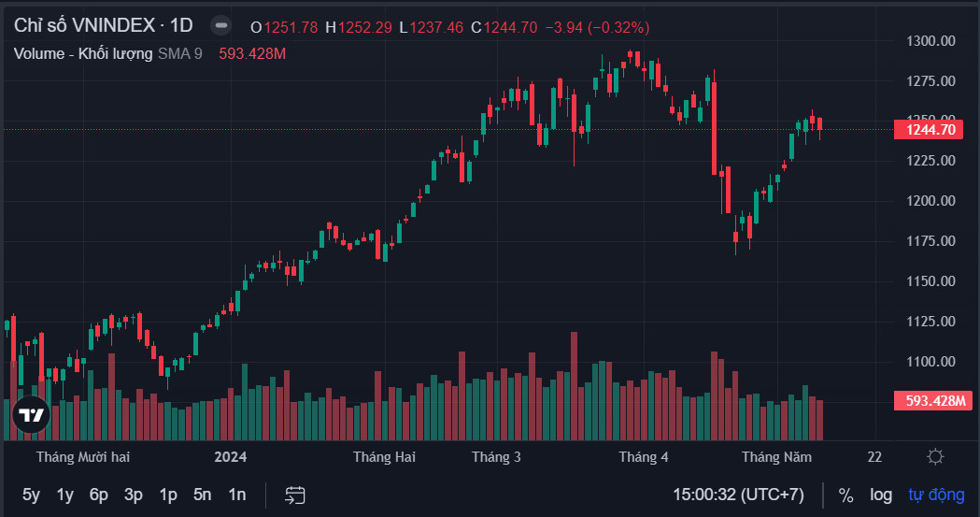Click the Tháng 4 time axis marker

[x=644, y=456]
